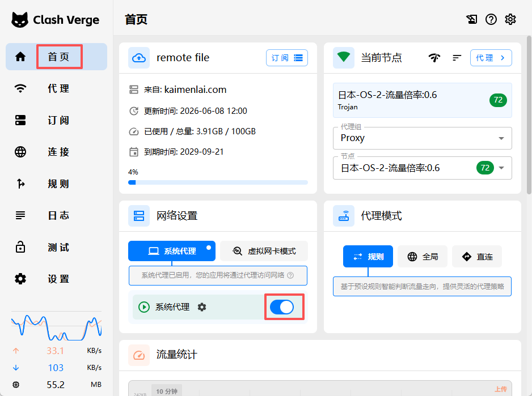Viewport: 532px width, 396px height.
Task: Click the 网络设置 card icon
Action: (x=139, y=216)
